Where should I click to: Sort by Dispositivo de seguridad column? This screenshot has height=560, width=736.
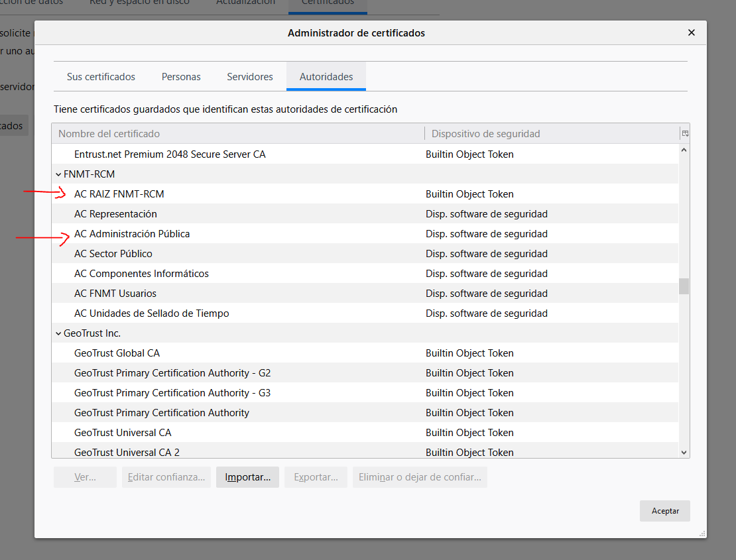pos(552,134)
